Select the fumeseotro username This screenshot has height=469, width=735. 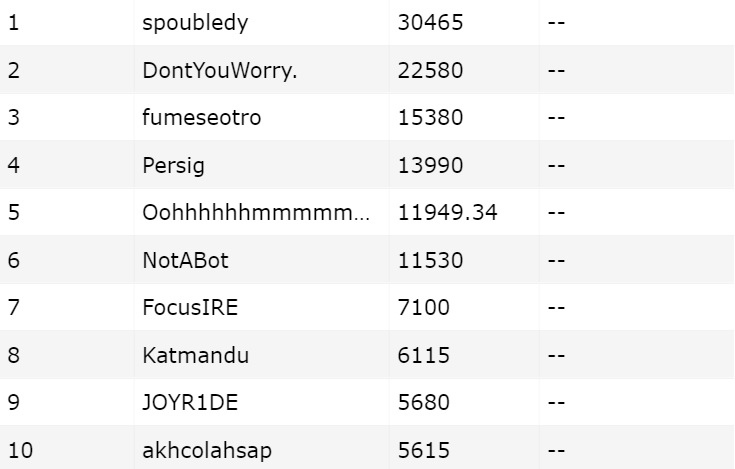click(x=202, y=118)
